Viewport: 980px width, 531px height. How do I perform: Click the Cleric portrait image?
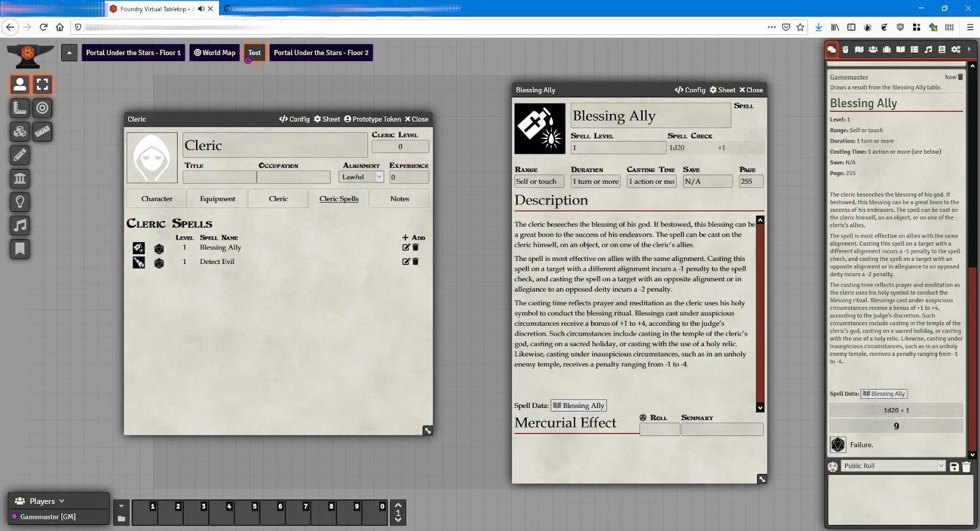coord(152,158)
